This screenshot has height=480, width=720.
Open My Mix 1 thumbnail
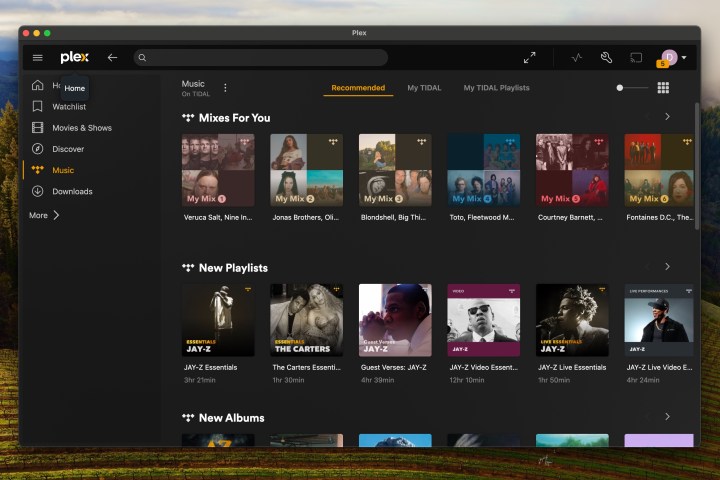coord(218,170)
